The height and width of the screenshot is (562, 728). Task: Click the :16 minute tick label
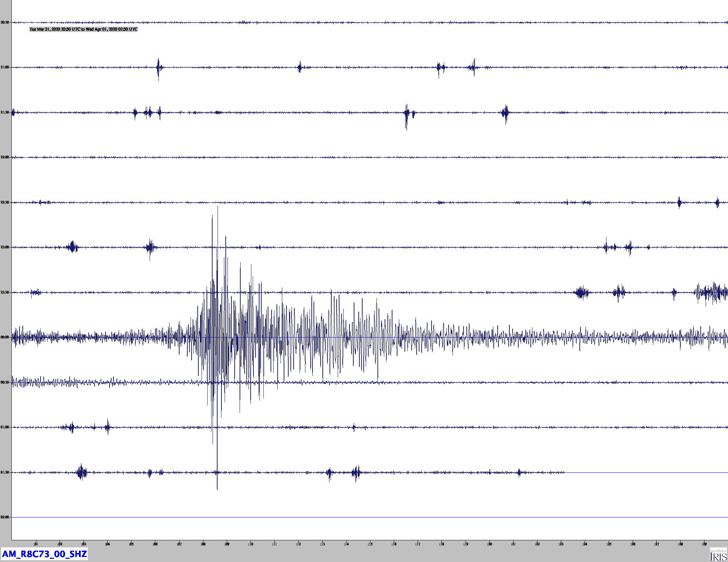click(394, 544)
